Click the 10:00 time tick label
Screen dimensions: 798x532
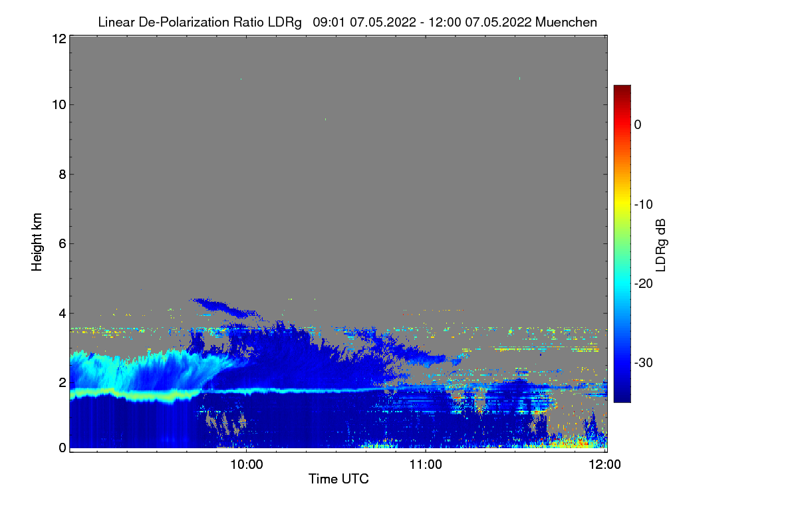coord(246,464)
